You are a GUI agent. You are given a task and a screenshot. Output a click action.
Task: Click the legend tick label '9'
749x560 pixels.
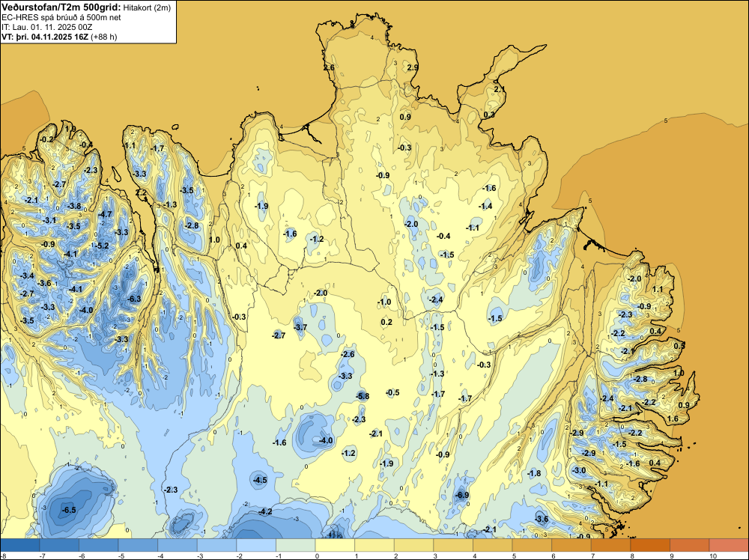click(672, 556)
